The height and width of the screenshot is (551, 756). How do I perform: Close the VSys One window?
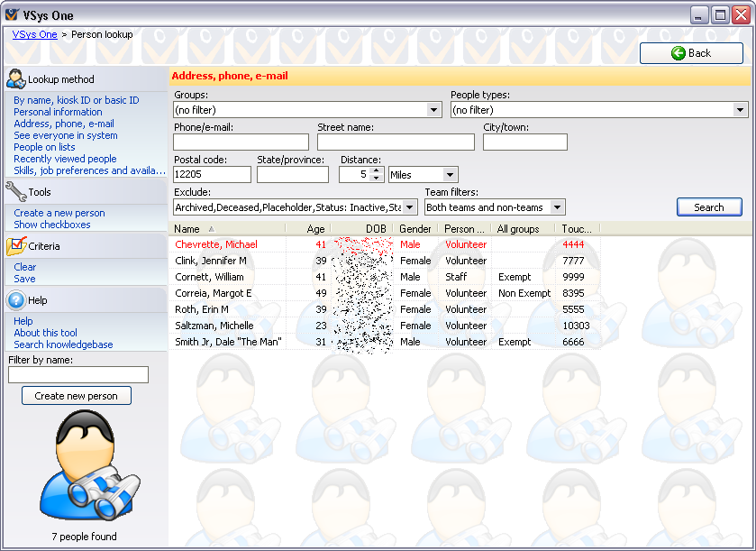click(741, 15)
